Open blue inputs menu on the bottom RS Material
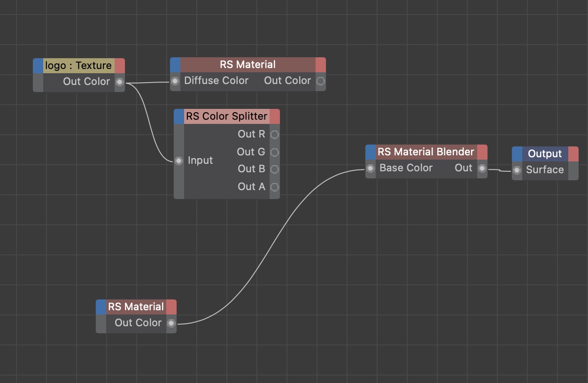The height and width of the screenshot is (383, 588). [101, 307]
